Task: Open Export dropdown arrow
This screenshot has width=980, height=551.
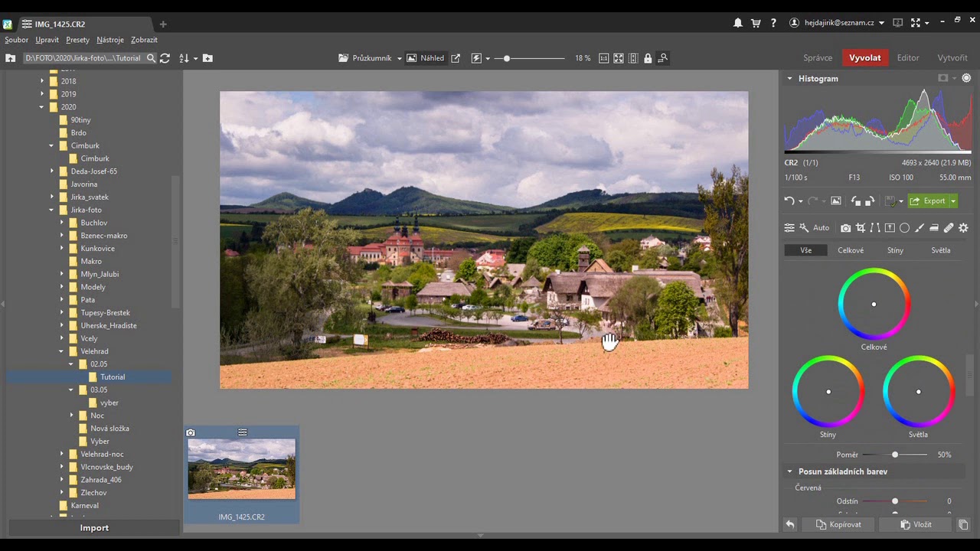Action: click(953, 201)
